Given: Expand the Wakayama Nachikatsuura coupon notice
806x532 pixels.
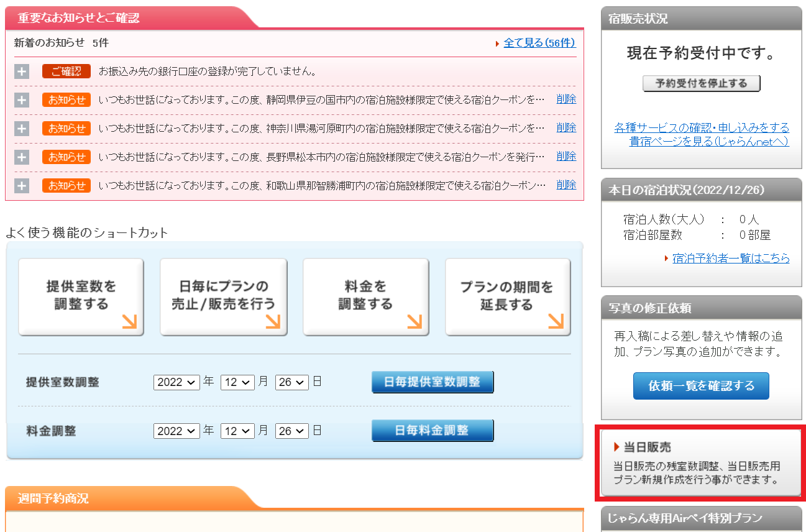Looking at the screenshot, I should 22,186.
